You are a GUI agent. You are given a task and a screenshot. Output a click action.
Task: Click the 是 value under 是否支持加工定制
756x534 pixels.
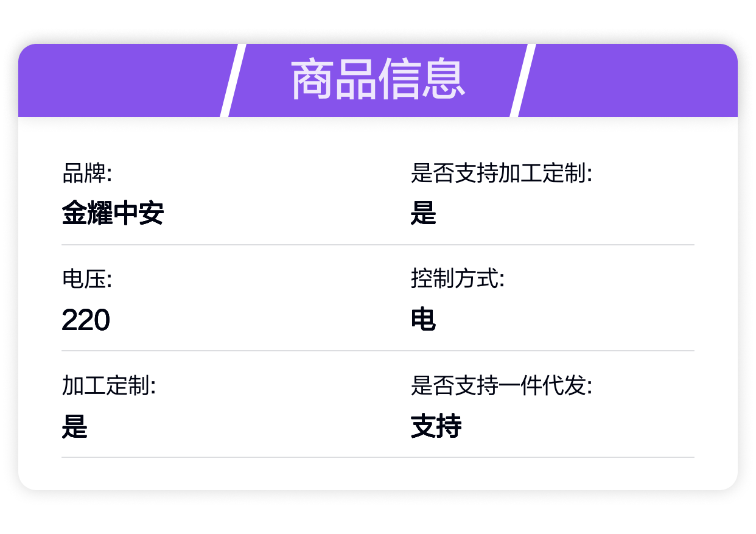(424, 214)
